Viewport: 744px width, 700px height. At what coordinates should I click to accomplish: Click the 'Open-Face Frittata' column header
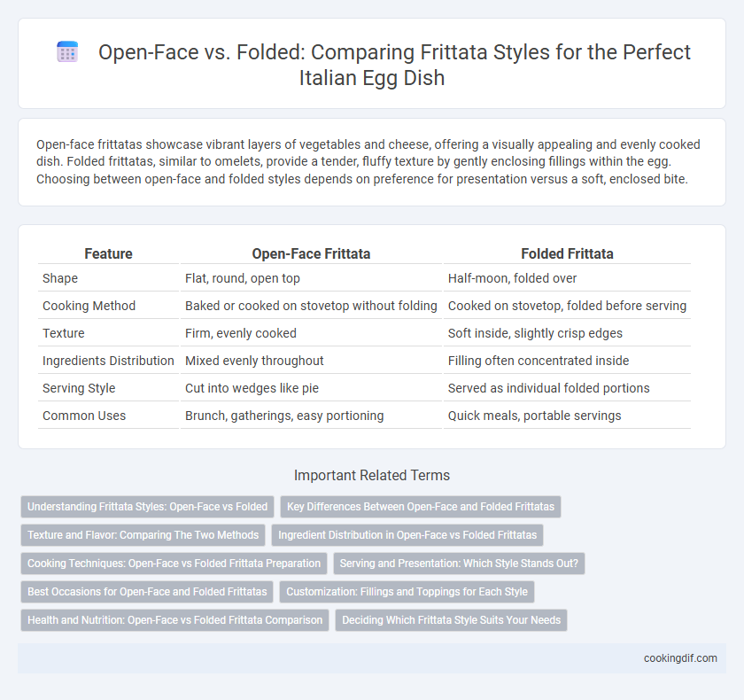click(x=311, y=254)
